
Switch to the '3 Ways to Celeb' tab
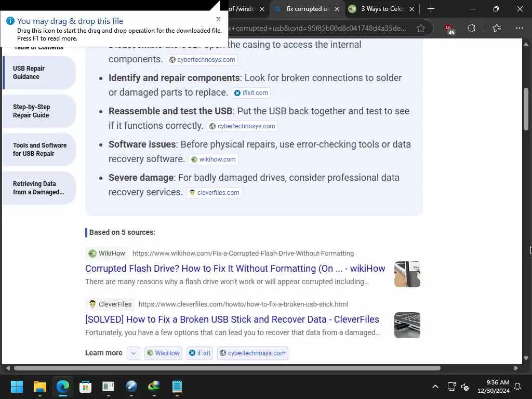382,9
